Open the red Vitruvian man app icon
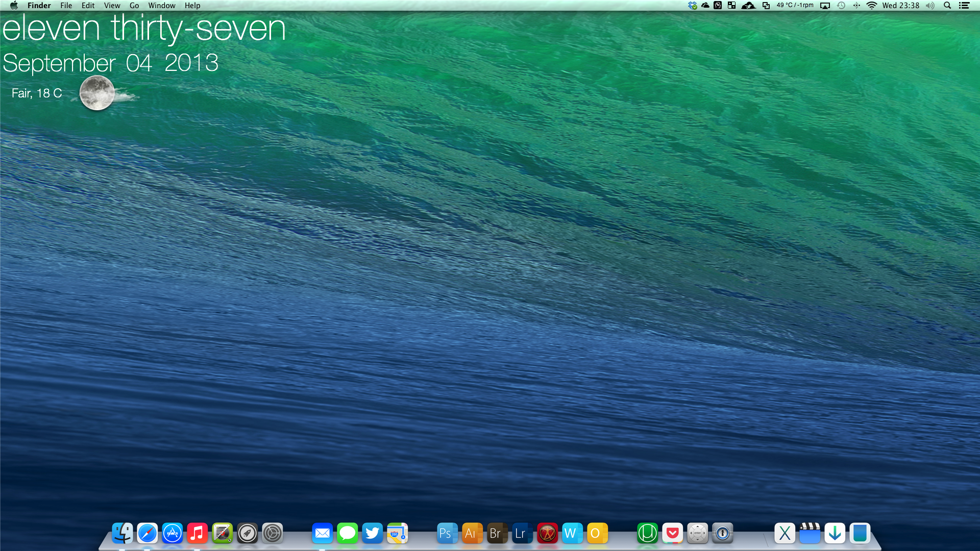This screenshot has width=980, height=551. [548, 533]
